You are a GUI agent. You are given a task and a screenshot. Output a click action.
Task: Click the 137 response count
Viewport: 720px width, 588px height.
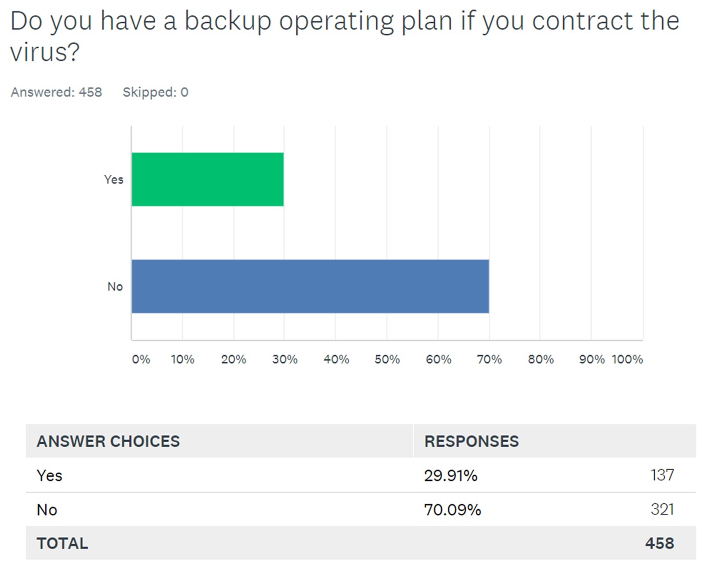tap(662, 475)
